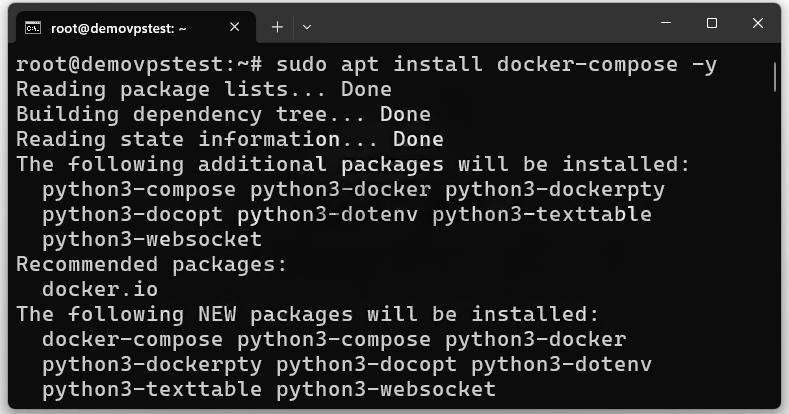
Task: Click the vertical scrollbar thumb
Action: point(774,76)
